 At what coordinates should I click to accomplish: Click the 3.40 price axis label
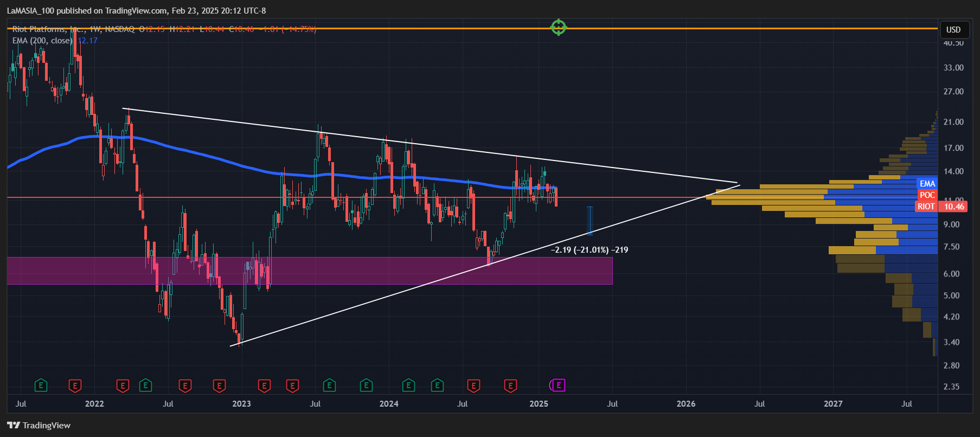click(x=952, y=342)
